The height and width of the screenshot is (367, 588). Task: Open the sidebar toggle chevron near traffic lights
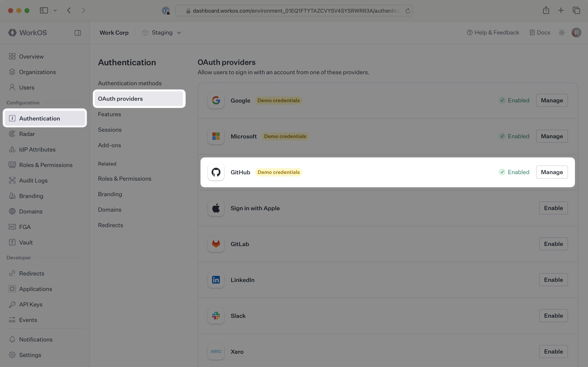coord(55,10)
